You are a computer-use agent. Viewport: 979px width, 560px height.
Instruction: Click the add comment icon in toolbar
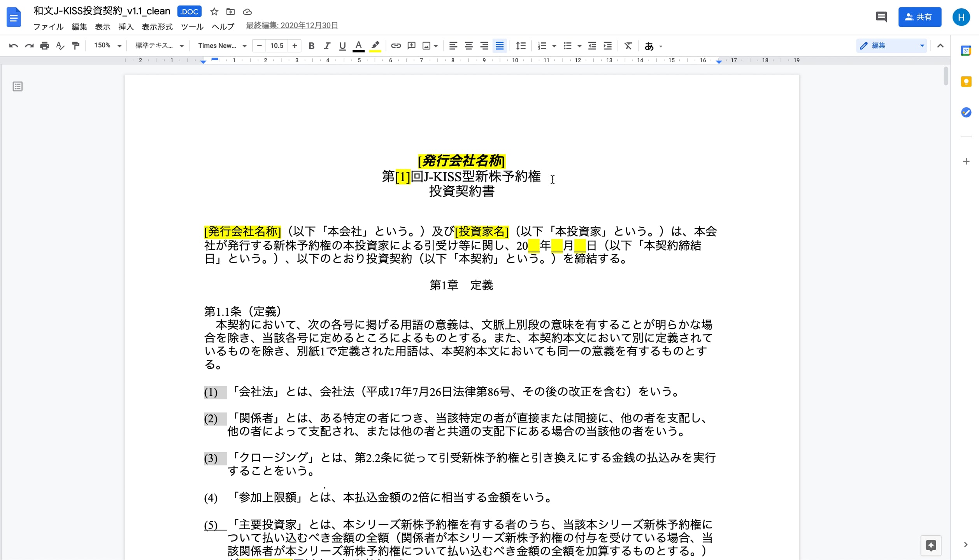pyautogui.click(x=411, y=46)
